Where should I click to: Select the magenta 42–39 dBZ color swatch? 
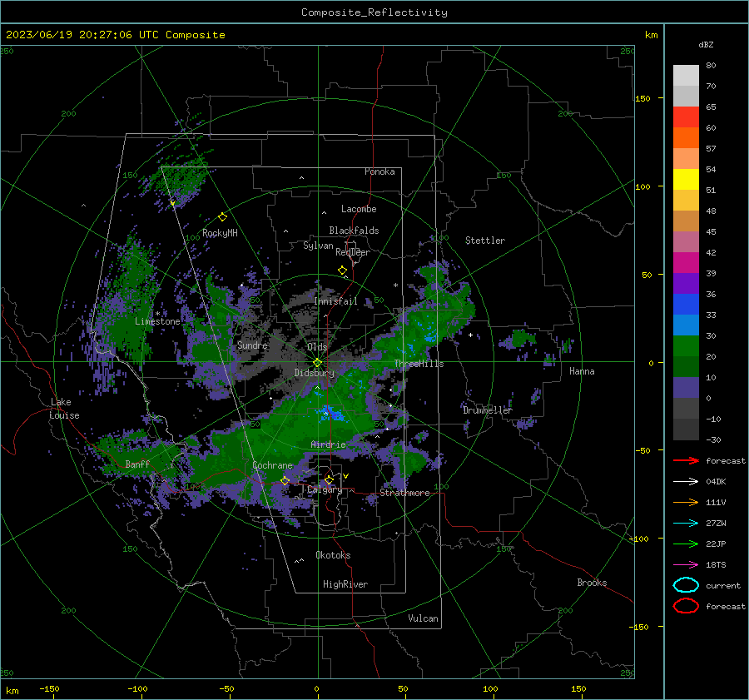click(686, 263)
